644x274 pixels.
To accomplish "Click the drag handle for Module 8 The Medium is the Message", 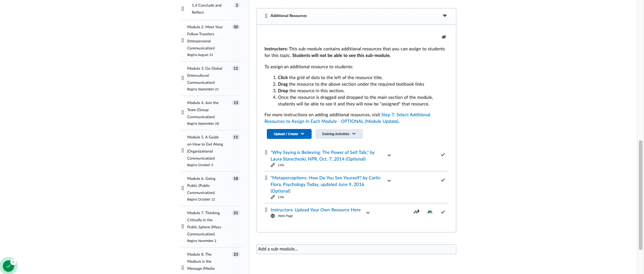I will pyautogui.click(x=182, y=268).
